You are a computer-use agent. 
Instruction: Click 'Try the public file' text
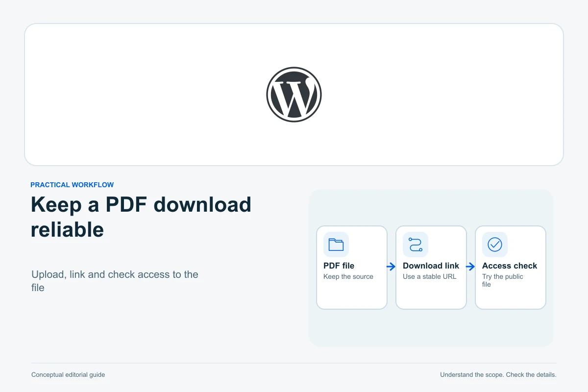503,280
